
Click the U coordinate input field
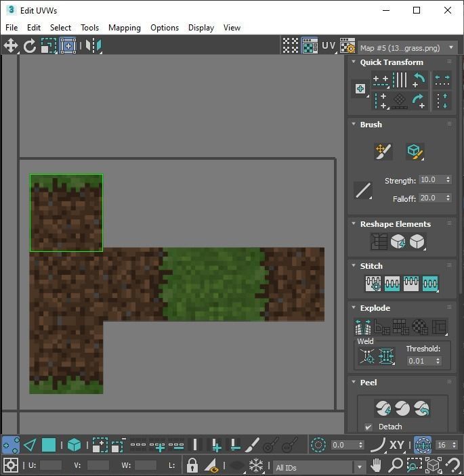click(50, 465)
